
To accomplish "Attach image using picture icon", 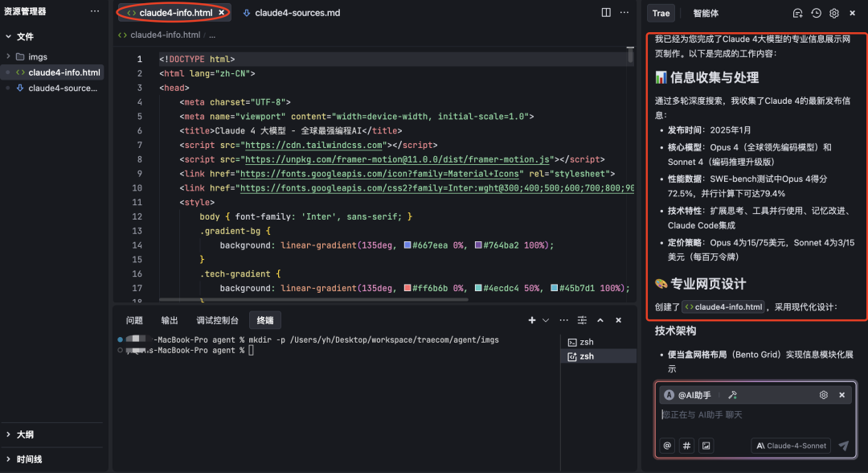I will (x=706, y=446).
